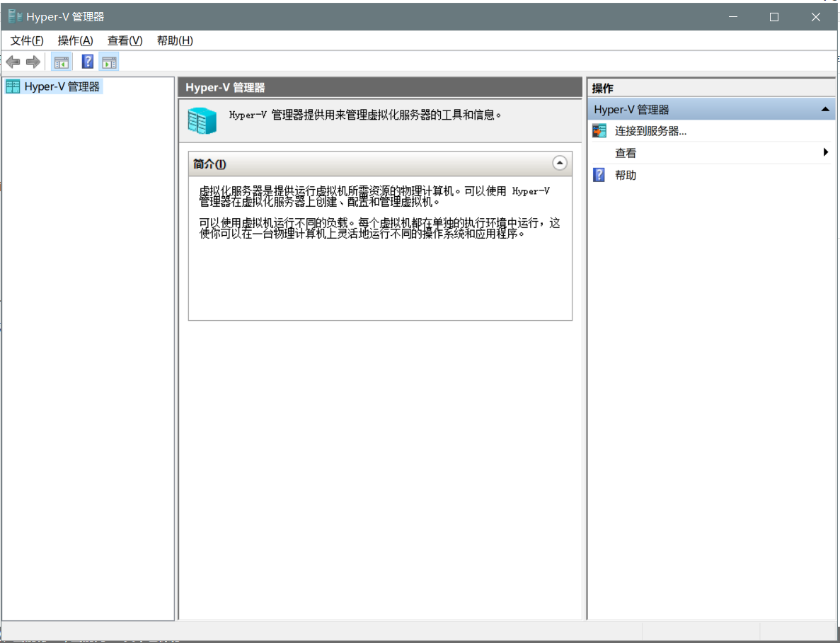Collapse the 简介(I) section with round arrow
Image resolution: width=840 pixels, height=643 pixels.
click(559, 163)
